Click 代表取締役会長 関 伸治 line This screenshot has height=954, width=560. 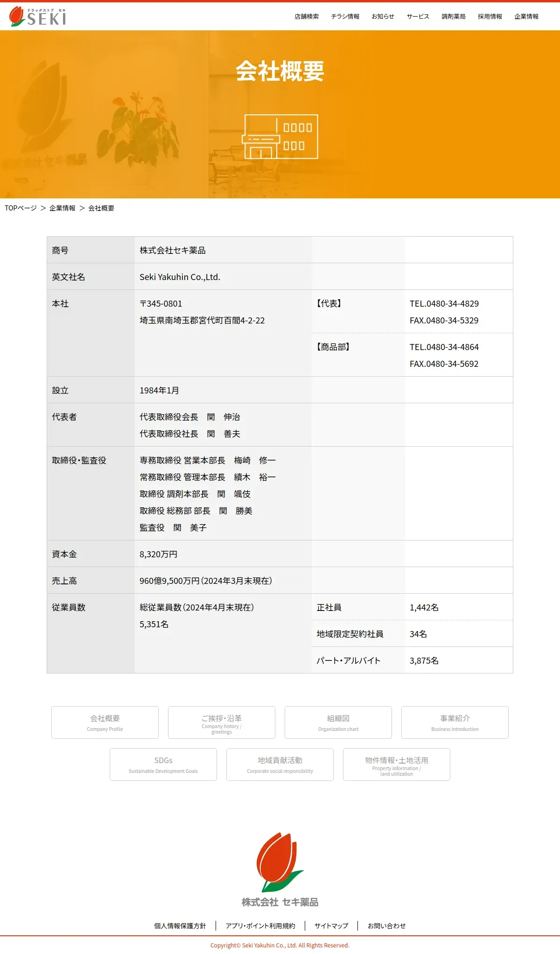pyautogui.click(x=190, y=417)
